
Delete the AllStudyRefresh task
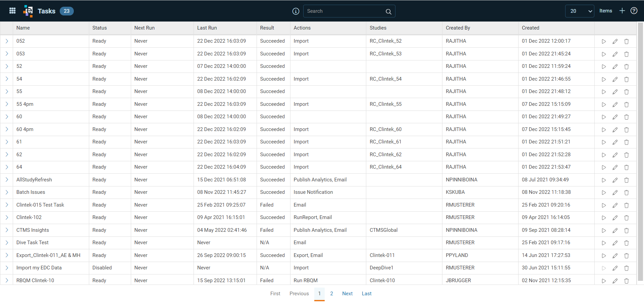coord(627,180)
